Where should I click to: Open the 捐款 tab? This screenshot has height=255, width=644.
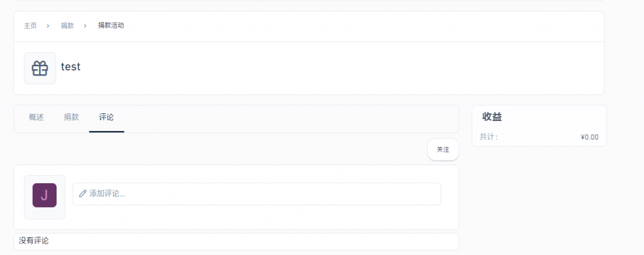(x=72, y=117)
